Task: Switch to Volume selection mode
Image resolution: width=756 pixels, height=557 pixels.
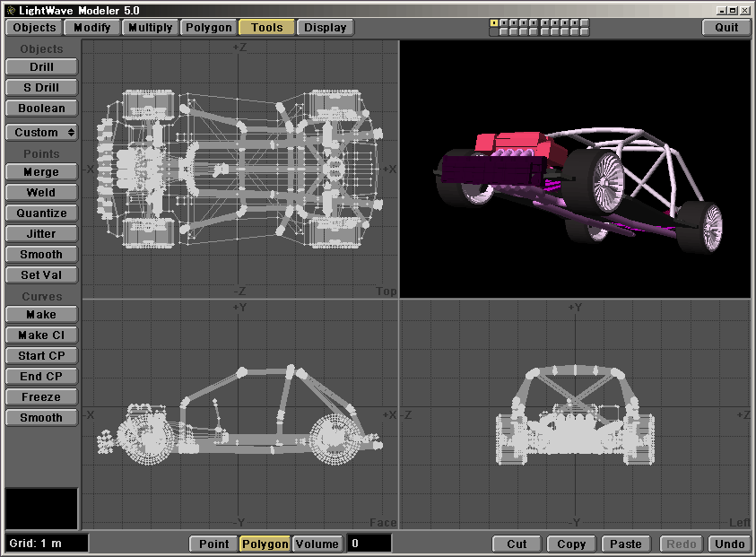Action: (x=317, y=544)
